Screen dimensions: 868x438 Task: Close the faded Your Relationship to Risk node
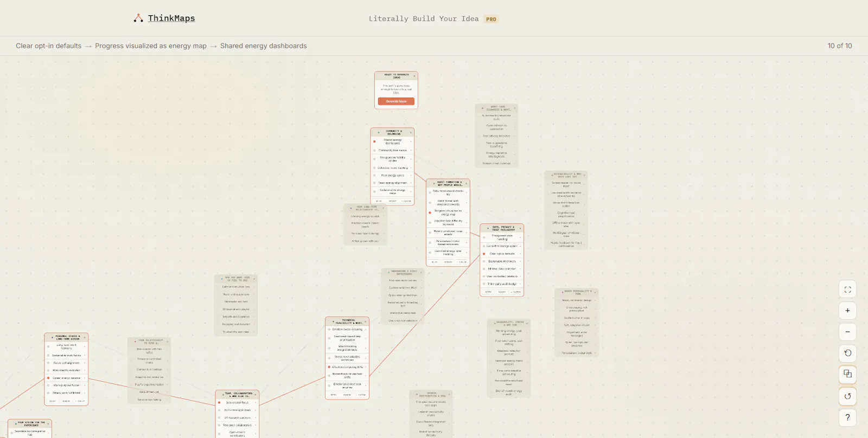pyautogui.click(x=167, y=342)
